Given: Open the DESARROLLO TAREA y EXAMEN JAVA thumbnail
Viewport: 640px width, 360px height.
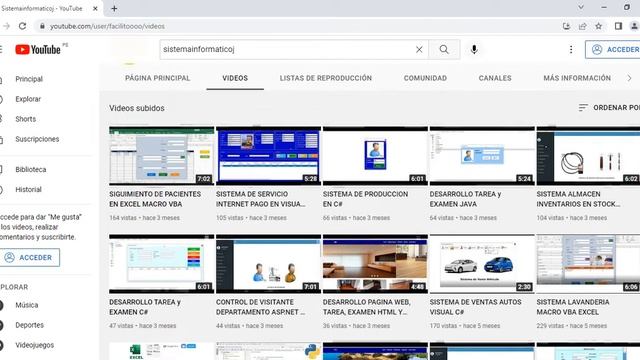Looking at the screenshot, I should click(x=482, y=156).
